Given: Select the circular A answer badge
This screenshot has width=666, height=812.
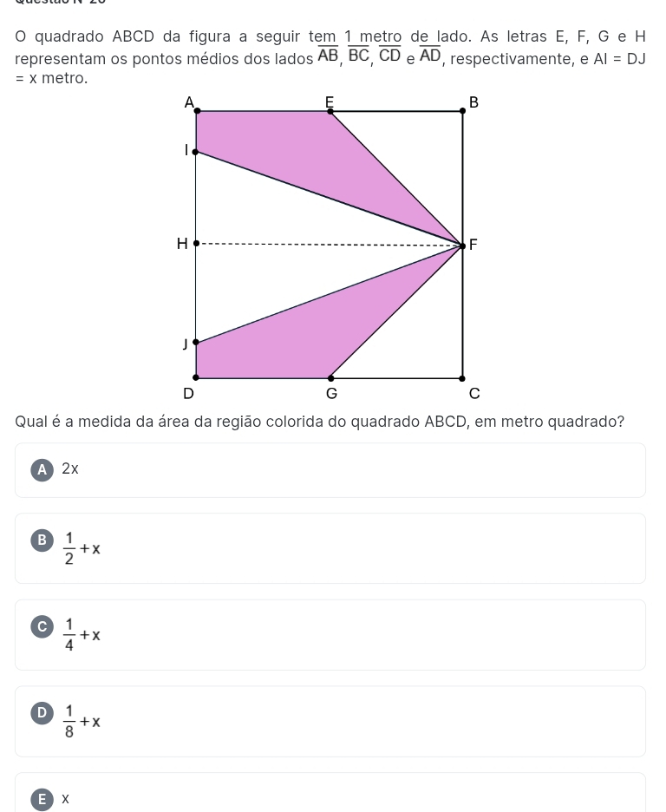Looking at the screenshot, I should [41, 469].
